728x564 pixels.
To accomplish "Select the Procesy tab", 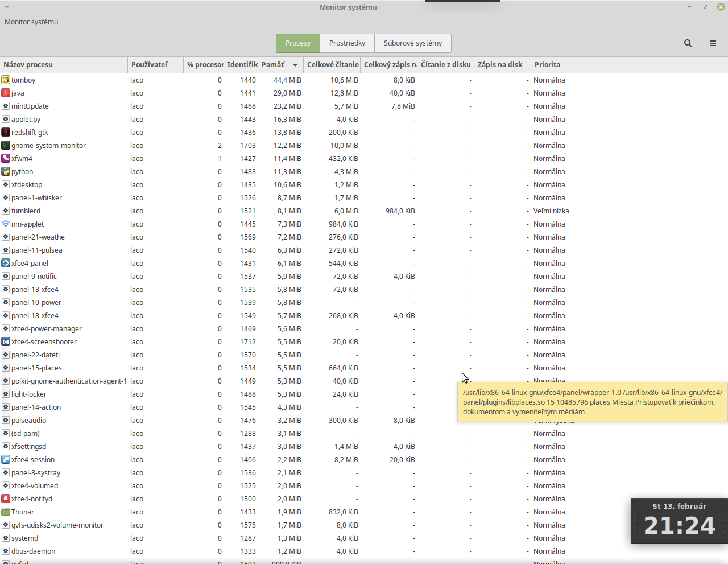I will click(298, 43).
